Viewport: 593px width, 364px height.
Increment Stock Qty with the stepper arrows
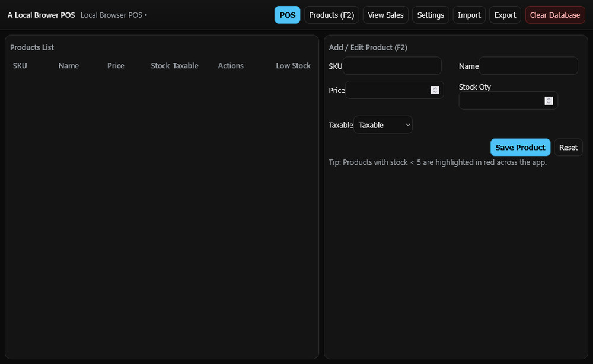point(549,100)
